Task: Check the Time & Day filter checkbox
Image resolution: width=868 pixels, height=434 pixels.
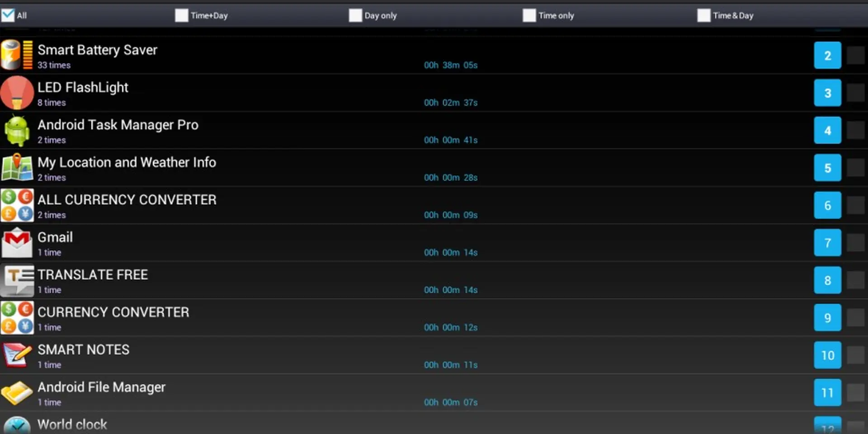Action: pyautogui.click(x=704, y=15)
